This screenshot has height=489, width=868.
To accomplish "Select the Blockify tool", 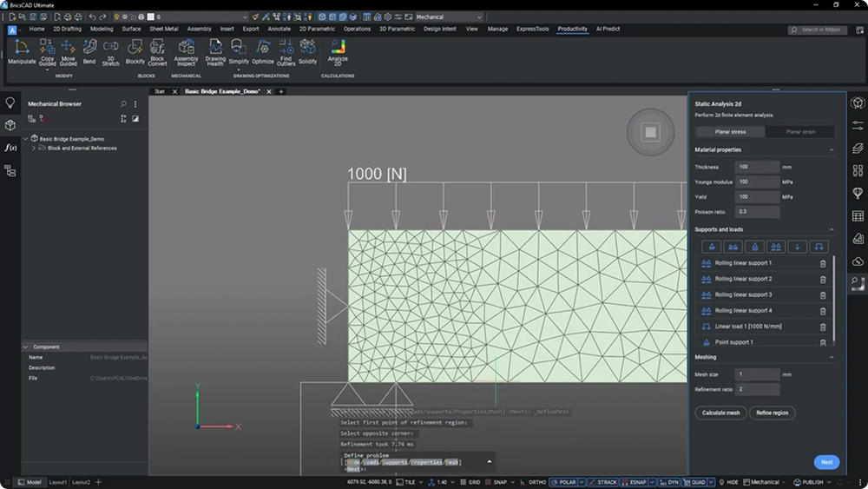I will click(135, 51).
